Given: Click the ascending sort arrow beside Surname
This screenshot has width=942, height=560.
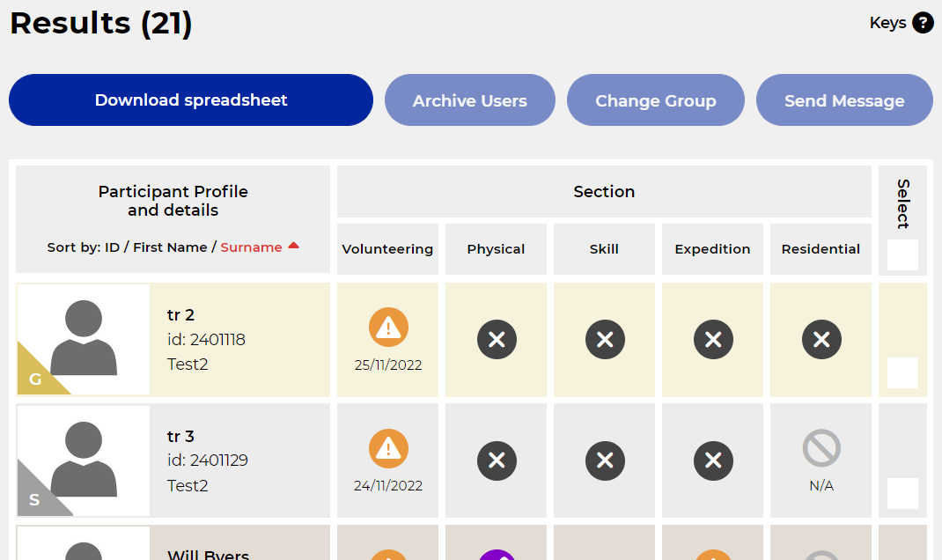Looking at the screenshot, I should coord(293,245).
